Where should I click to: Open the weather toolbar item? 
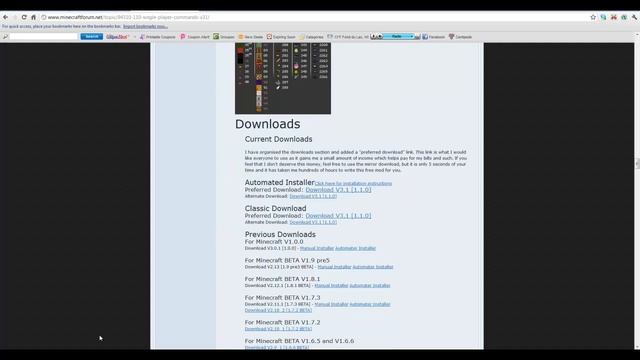point(348,37)
